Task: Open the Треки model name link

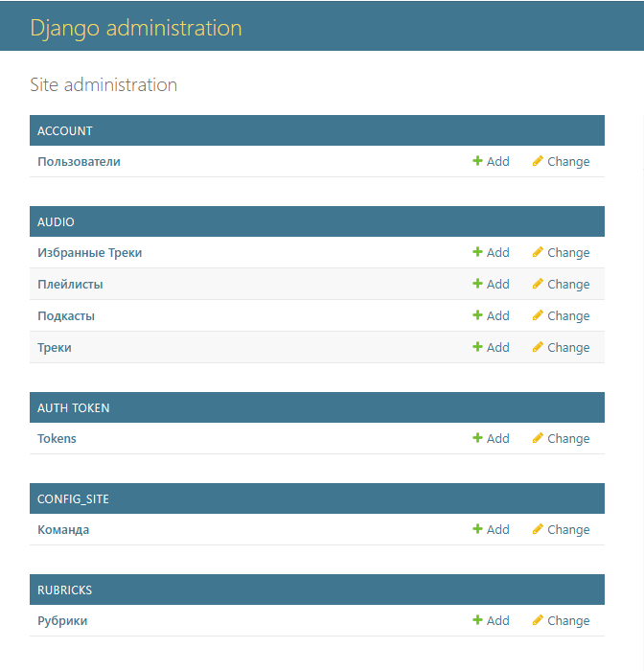Action: point(55,348)
